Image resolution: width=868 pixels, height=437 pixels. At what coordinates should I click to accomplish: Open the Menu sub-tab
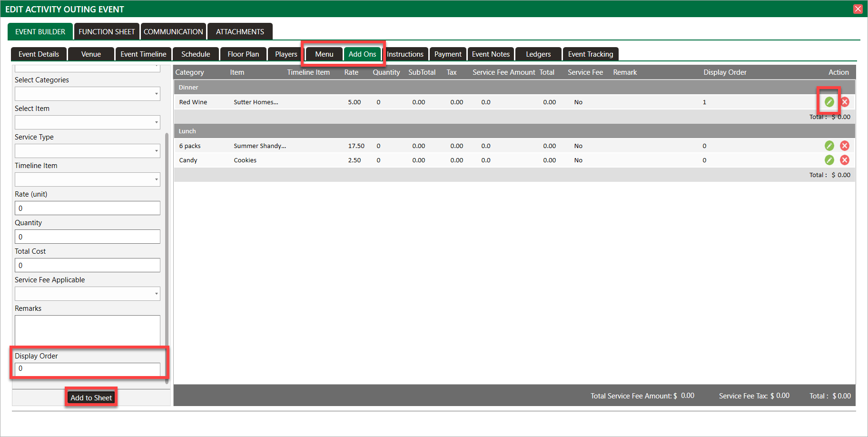(x=324, y=54)
